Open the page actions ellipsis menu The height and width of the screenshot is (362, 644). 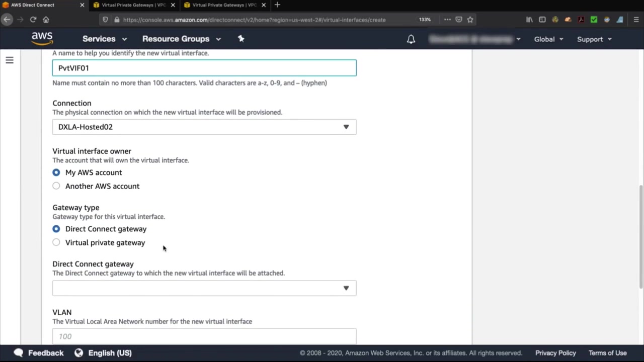click(x=447, y=20)
